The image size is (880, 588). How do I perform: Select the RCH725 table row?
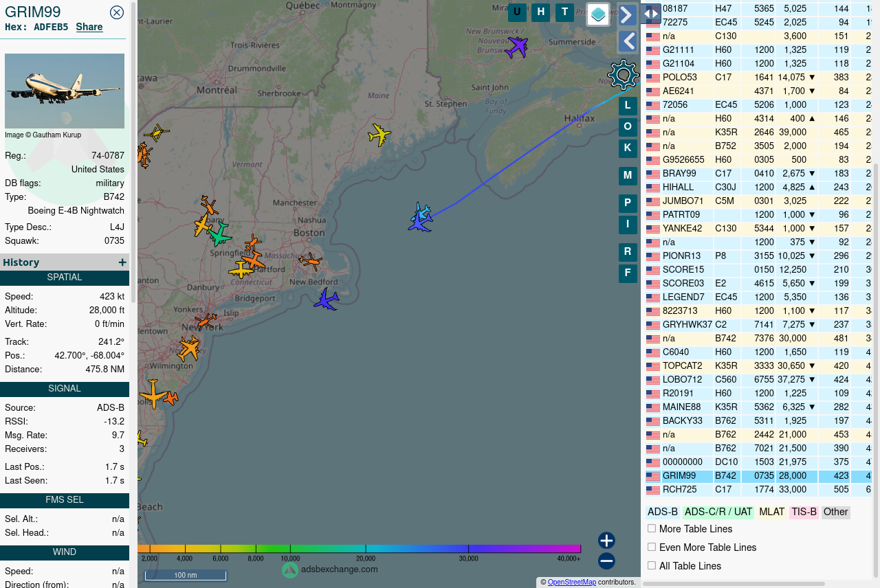pyautogui.click(x=760, y=490)
